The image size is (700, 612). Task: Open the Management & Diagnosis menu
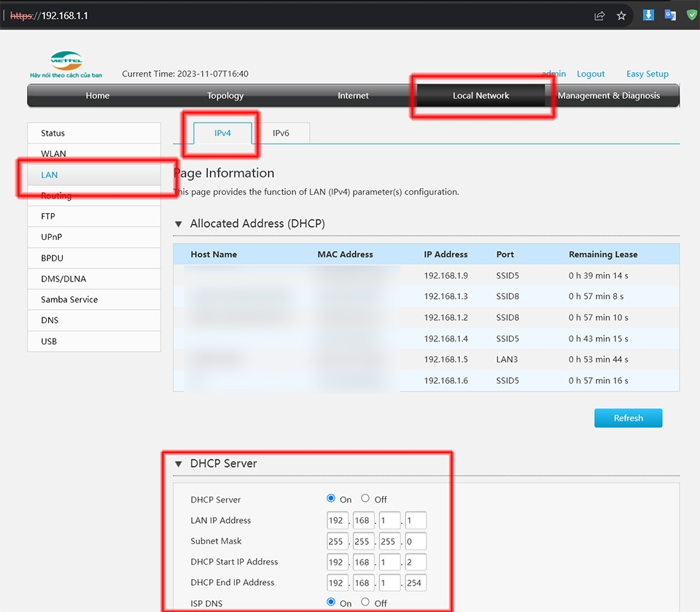(x=608, y=96)
